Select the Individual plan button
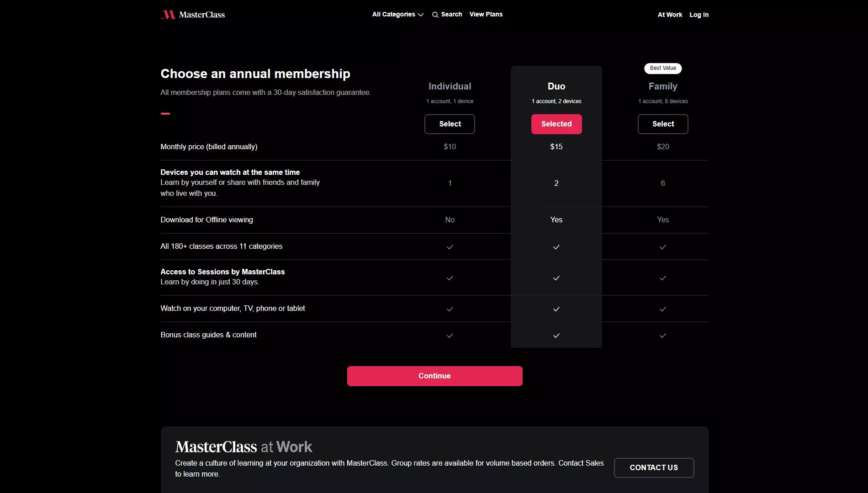Image resolution: width=868 pixels, height=493 pixels. click(x=450, y=124)
